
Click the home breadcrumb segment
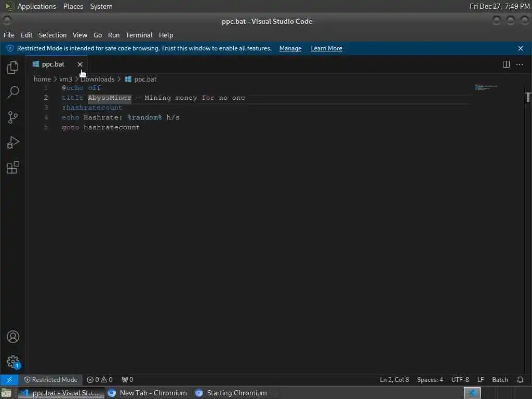point(42,79)
